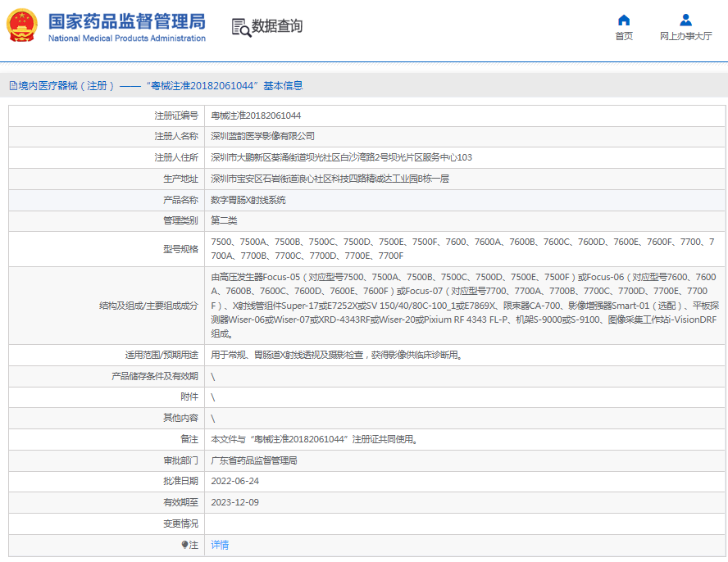Click the document icon before 境内医疗器械

pos(13,86)
